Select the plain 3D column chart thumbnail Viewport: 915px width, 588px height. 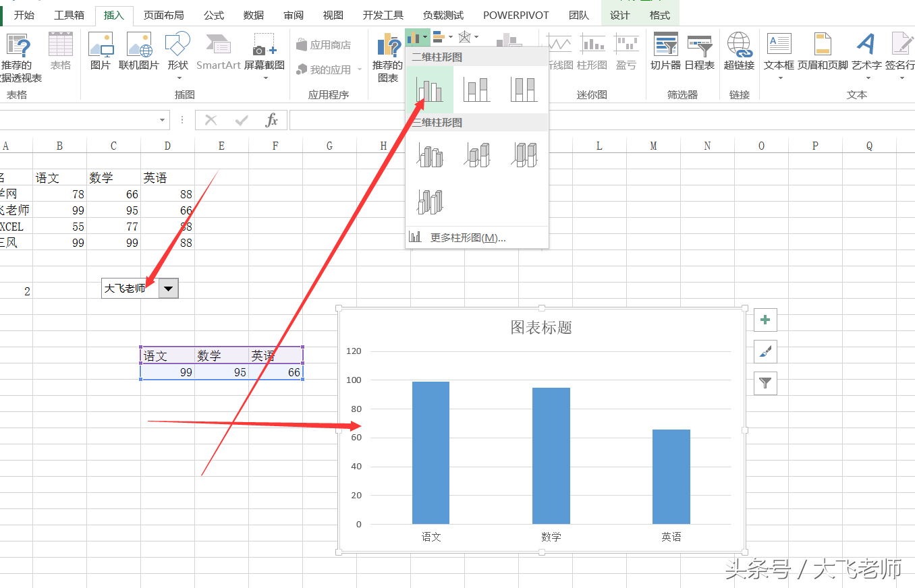tap(429, 201)
